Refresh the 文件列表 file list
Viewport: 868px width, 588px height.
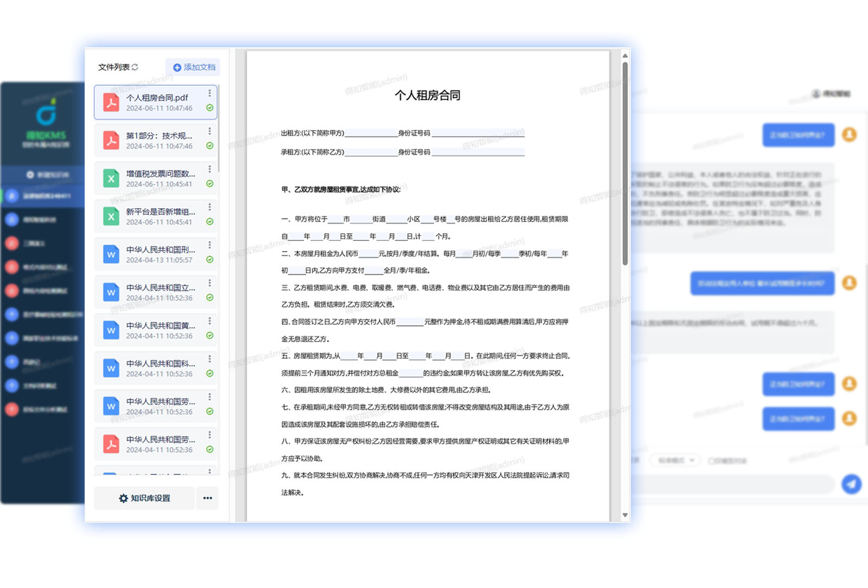click(135, 67)
